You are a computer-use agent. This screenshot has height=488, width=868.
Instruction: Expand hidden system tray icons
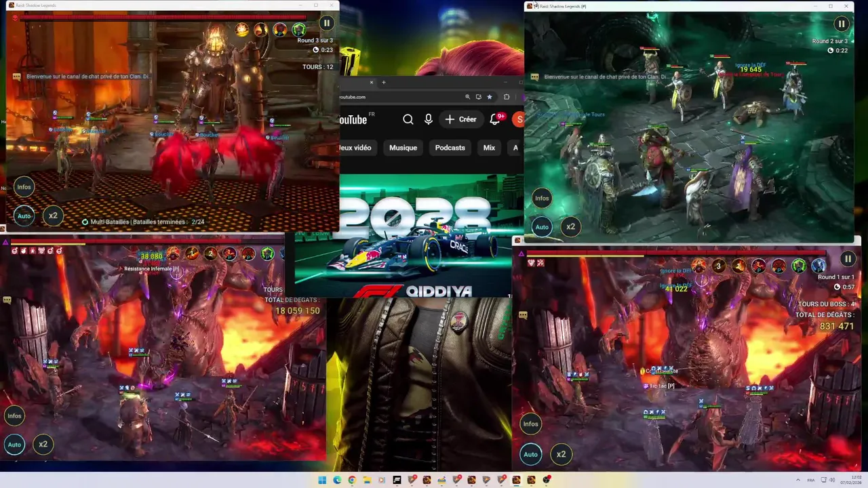(x=797, y=480)
